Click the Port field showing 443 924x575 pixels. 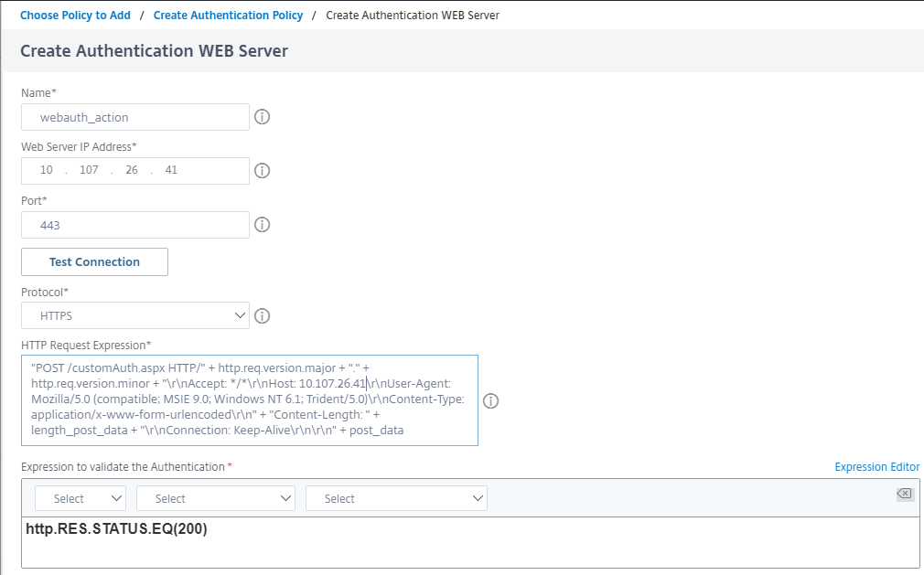coord(135,225)
